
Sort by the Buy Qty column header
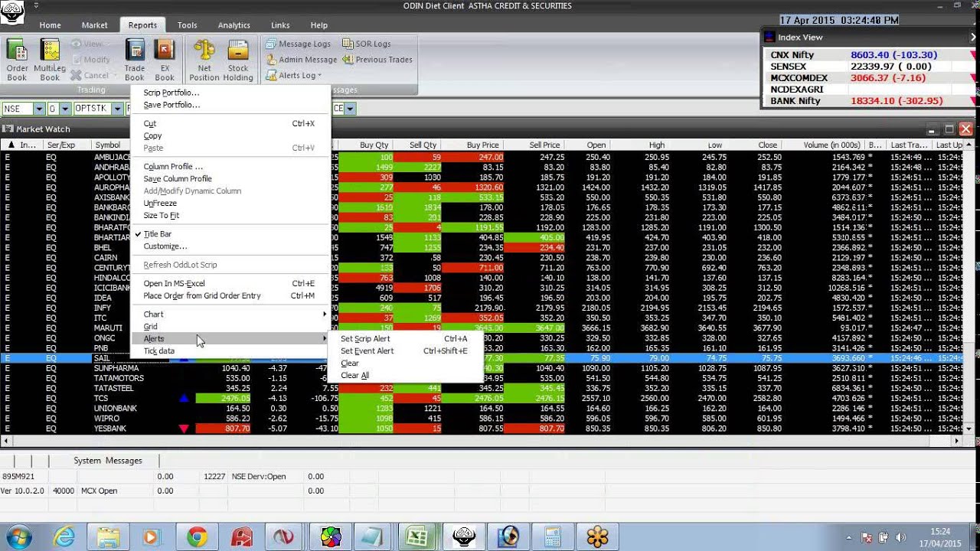point(366,145)
